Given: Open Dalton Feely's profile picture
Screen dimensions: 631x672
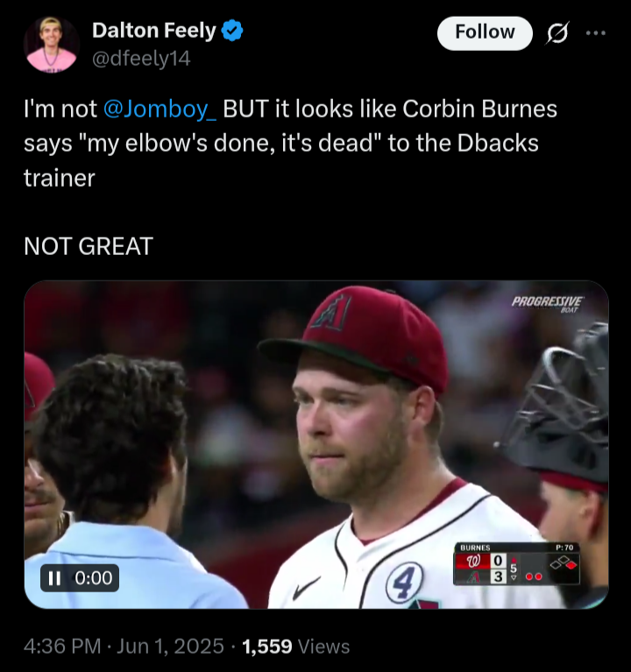Looking at the screenshot, I should click(51, 44).
